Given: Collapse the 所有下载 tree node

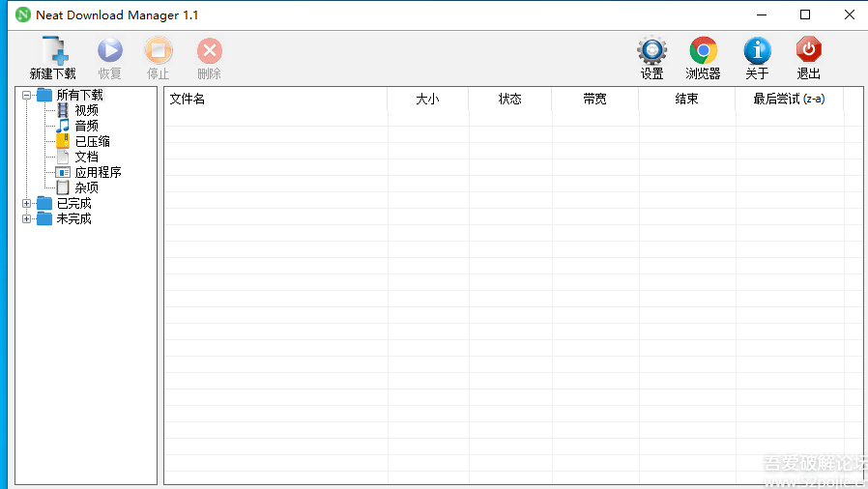Looking at the screenshot, I should pyautogui.click(x=27, y=96).
